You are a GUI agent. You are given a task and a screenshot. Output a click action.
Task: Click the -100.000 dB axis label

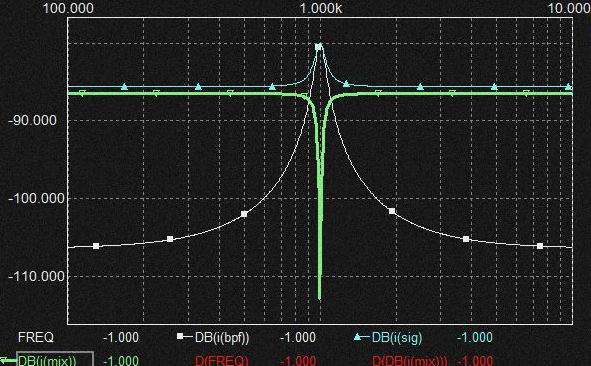click(x=36, y=198)
